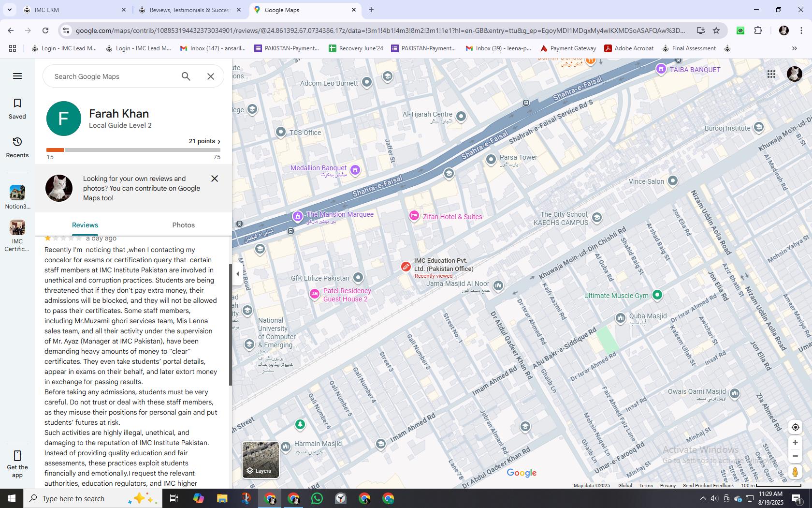Viewport: 812px width, 508px height.
Task: Select the Ultimate Muscle Gym pin
Action: [x=657, y=295]
